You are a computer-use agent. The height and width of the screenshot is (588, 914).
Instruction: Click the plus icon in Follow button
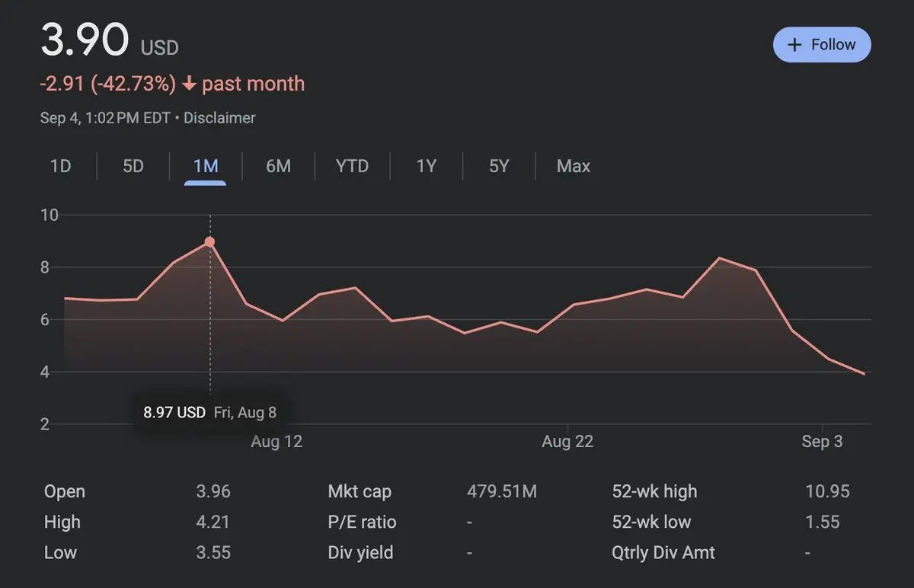tap(794, 45)
